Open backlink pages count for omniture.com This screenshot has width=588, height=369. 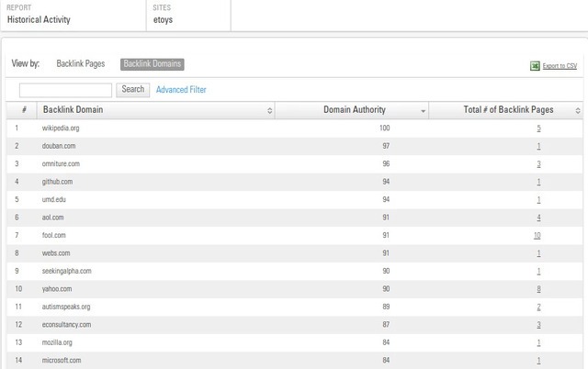[538, 163]
